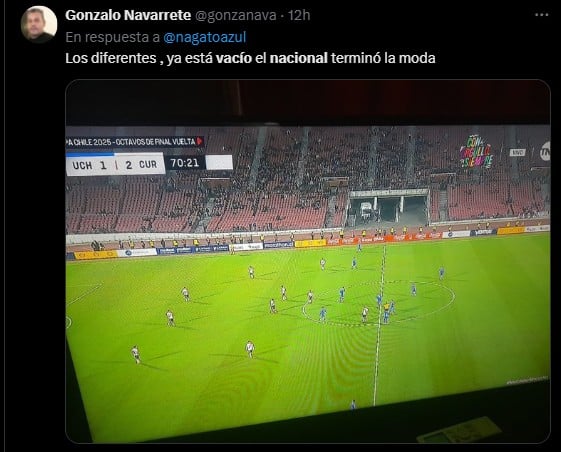Click the tweet text 'Los diferentes'

[x=111, y=58]
